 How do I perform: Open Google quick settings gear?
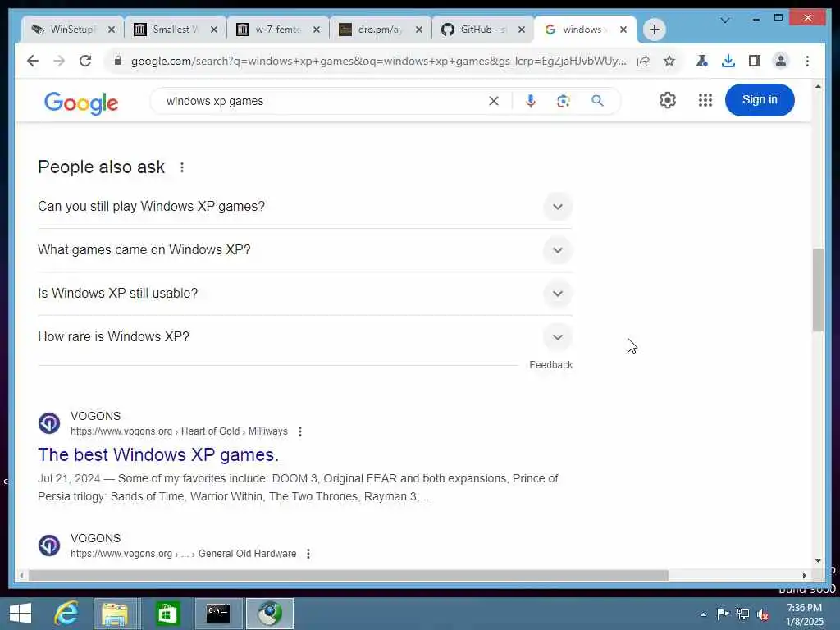(x=668, y=100)
